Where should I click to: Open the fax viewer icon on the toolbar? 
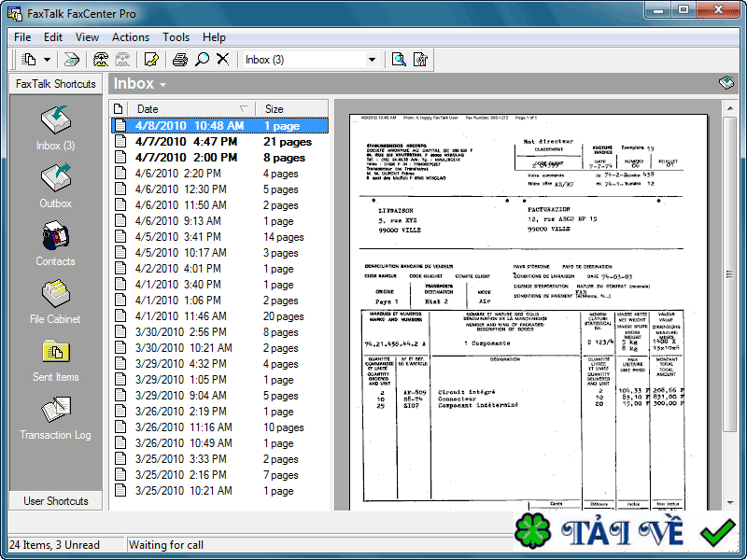point(399,59)
